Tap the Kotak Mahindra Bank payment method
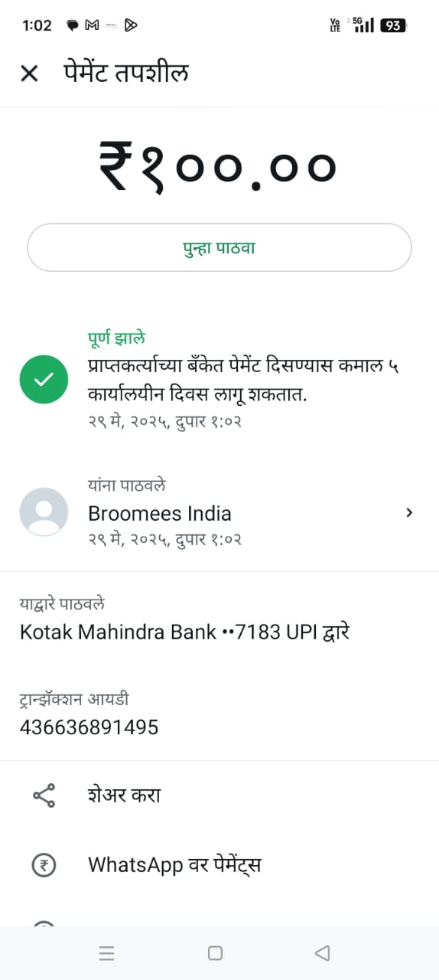This screenshot has width=439, height=980. tap(184, 632)
